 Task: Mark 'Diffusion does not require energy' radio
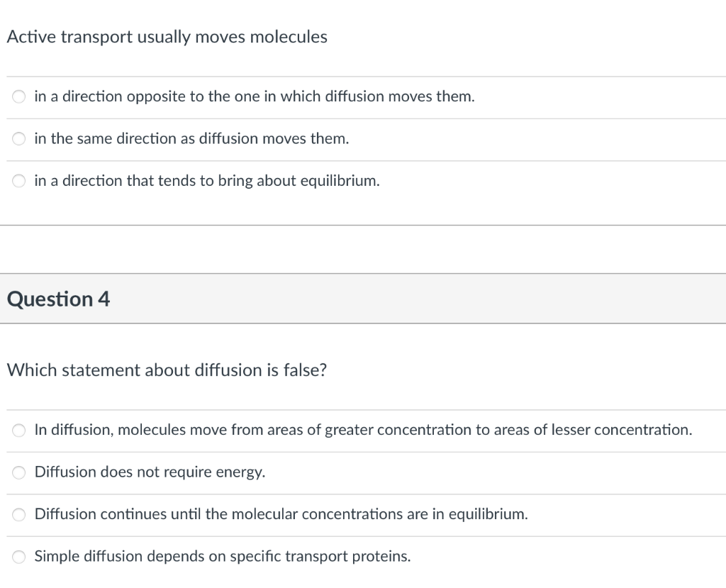[19, 472]
